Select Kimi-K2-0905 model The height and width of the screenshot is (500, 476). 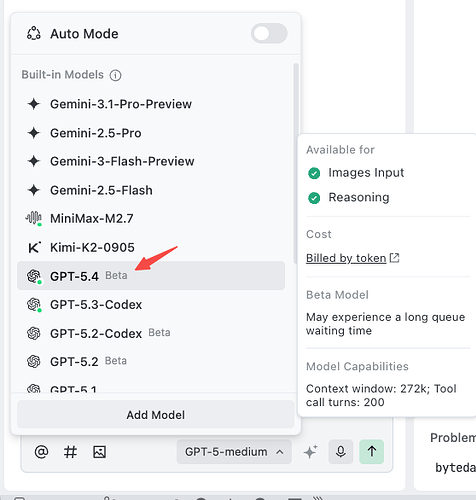[151, 247]
